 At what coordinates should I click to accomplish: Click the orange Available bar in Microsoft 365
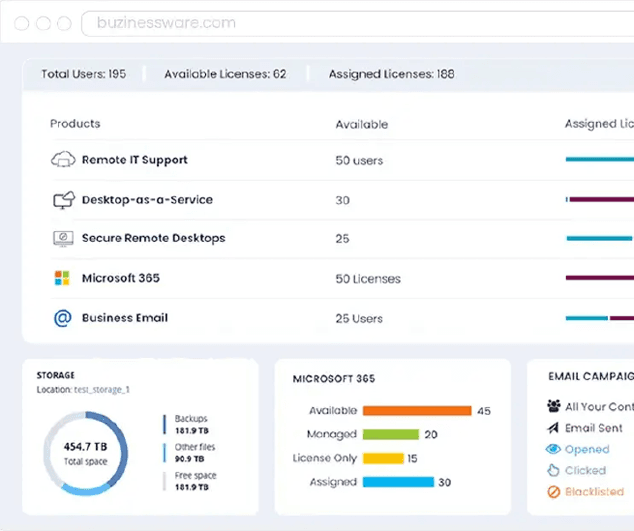coord(416,410)
